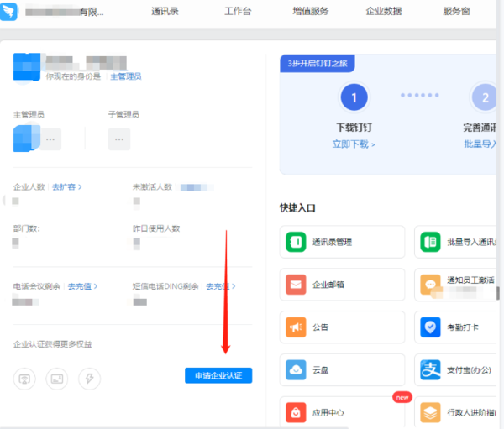Click the lightning bolt certification benefit icon
Viewport: 504px width, 429px height.
[89, 379]
